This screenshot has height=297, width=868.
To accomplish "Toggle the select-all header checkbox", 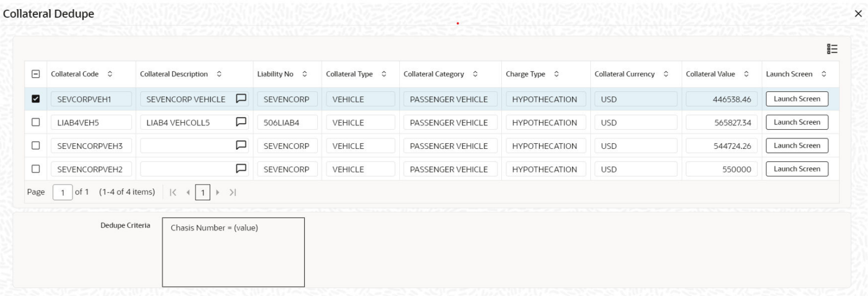I will tap(36, 74).
